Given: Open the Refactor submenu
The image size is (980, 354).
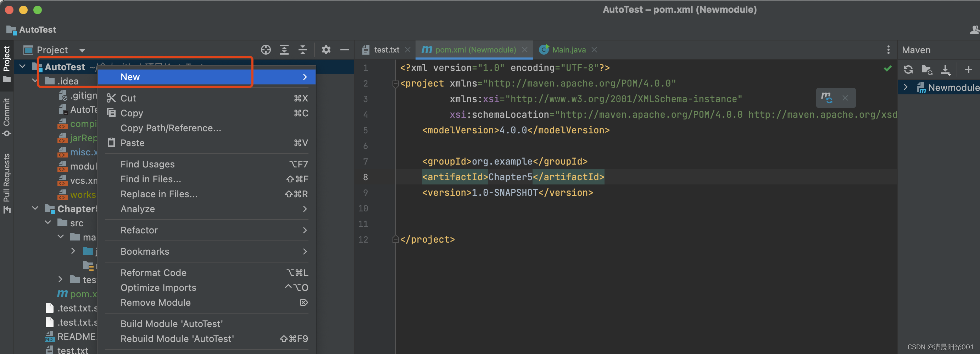Looking at the screenshot, I should [x=207, y=230].
